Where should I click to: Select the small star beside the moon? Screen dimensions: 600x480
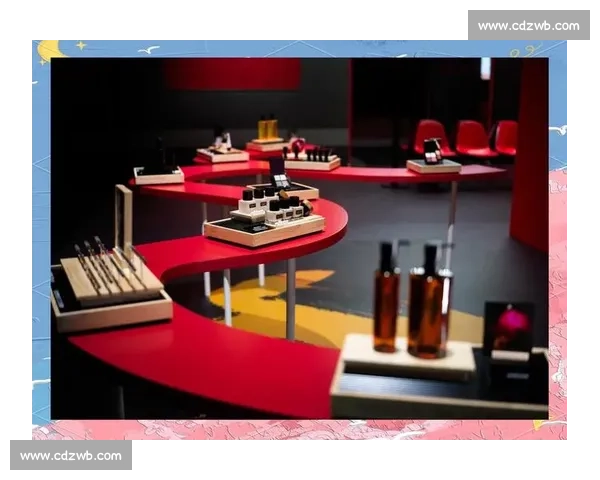[x=80, y=45]
